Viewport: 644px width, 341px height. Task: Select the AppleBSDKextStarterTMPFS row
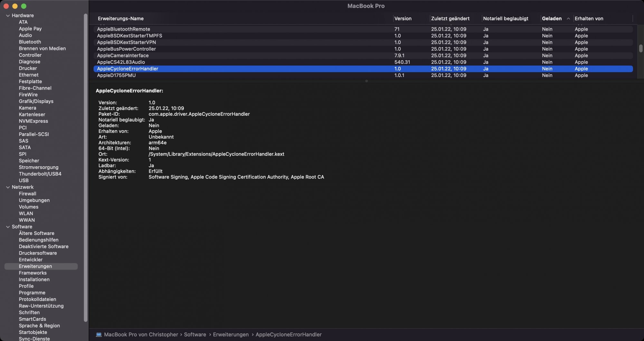tap(363, 36)
